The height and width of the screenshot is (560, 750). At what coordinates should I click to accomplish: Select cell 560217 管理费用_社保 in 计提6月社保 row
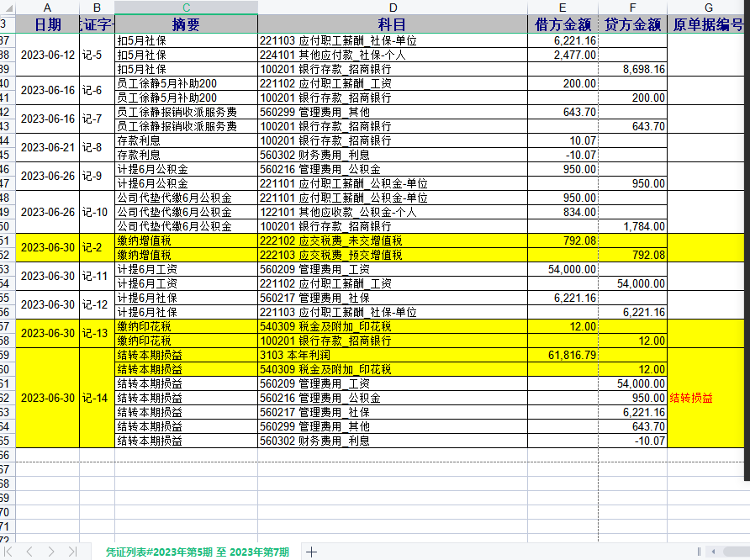393,298
